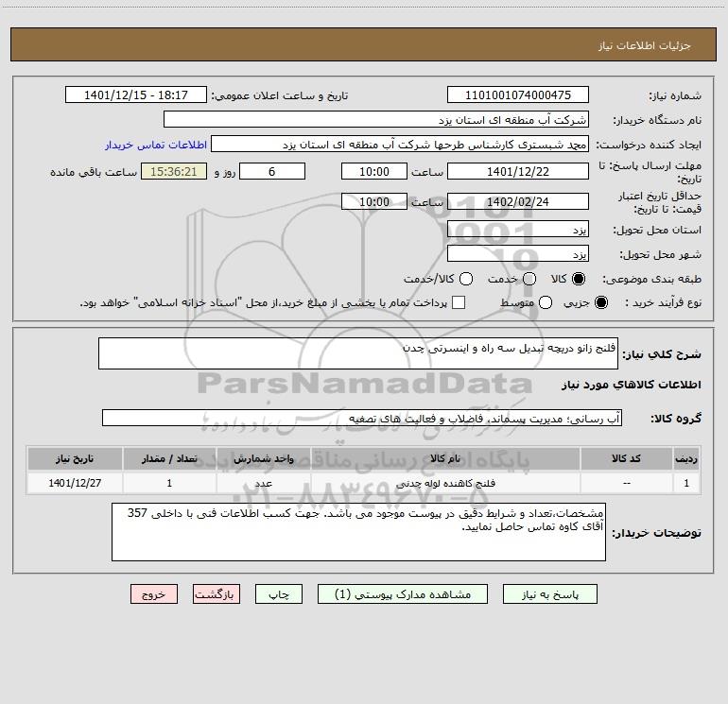The image size is (728, 704).
Task: Click the واحد شمارش column header
Action: point(263,458)
